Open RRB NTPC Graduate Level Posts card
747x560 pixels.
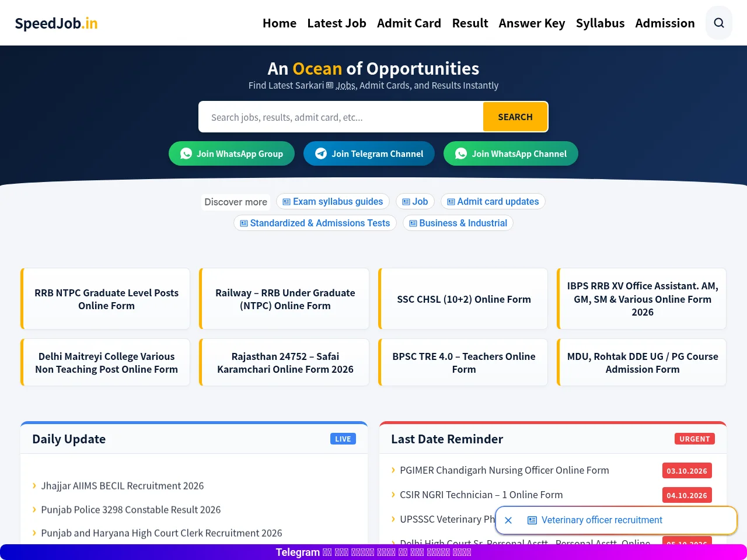pyautogui.click(x=106, y=299)
